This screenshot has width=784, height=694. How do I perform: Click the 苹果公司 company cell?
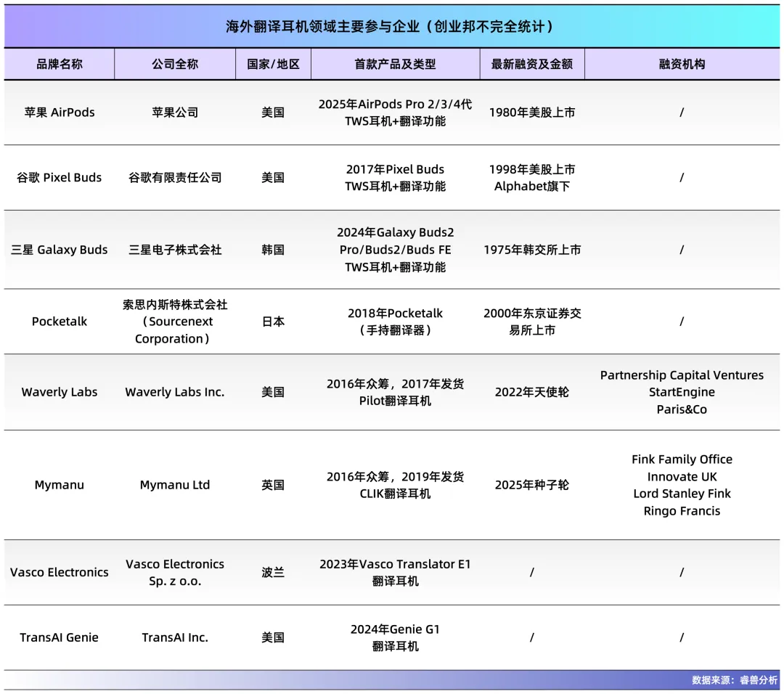click(x=175, y=113)
